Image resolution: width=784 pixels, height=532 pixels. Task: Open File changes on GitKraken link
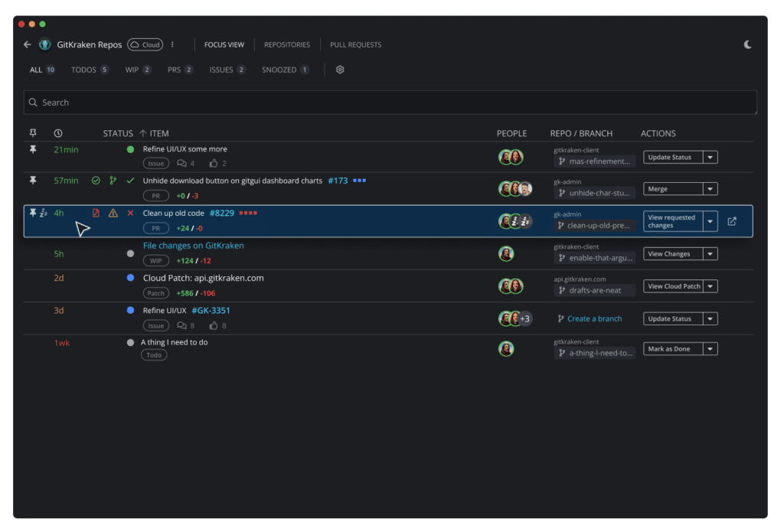[x=194, y=246]
